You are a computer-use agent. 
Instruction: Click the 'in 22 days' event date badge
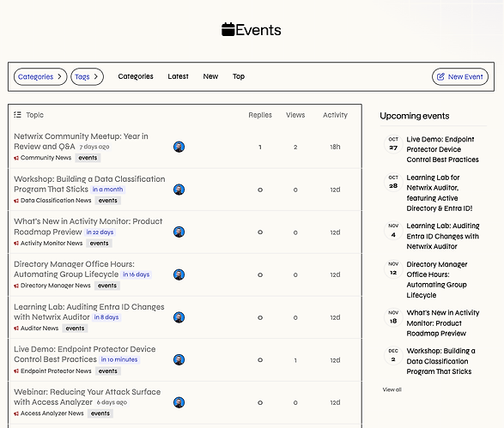click(100, 232)
